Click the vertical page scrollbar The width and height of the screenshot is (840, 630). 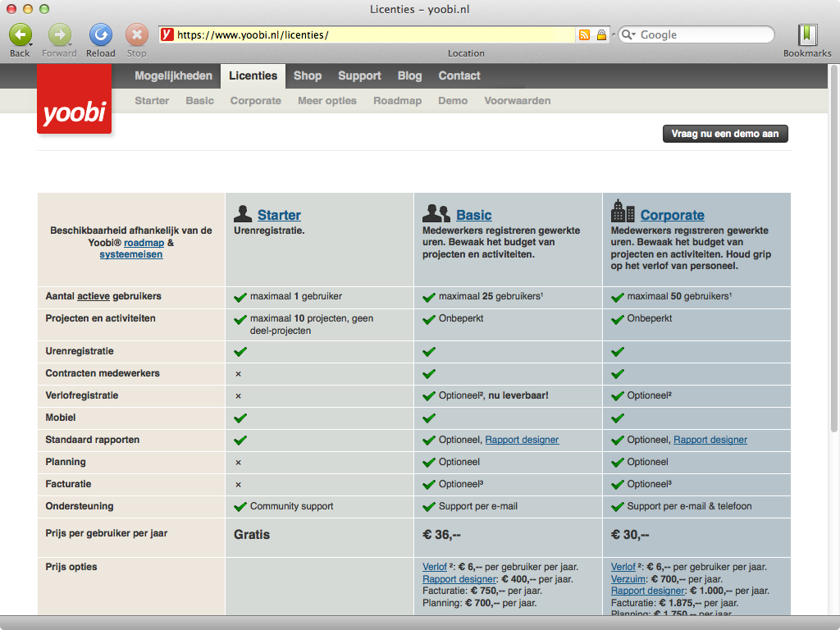833,249
